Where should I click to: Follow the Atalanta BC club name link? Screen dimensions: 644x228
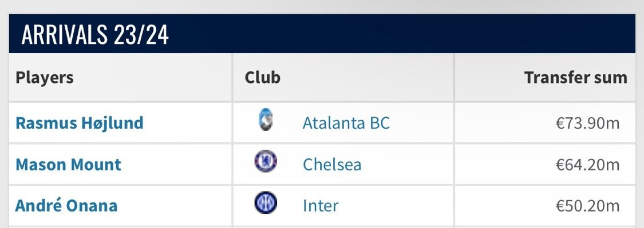[x=346, y=123]
